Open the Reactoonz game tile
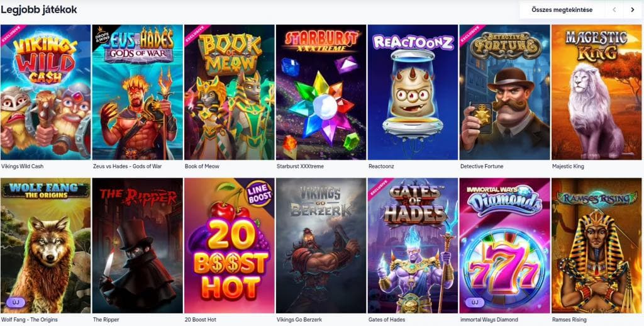The height and width of the screenshot is (326, 644). tap(413, 92)
